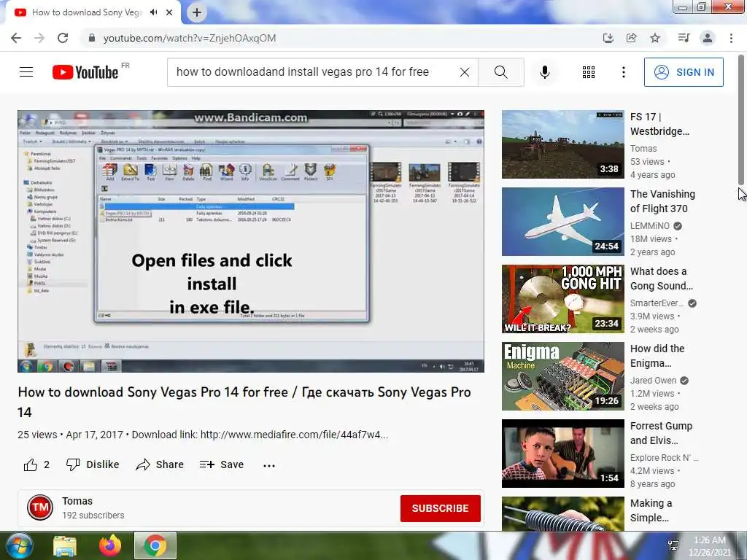Click the 'What does a Gong Sound' title
The width and height of the screenshot is (747, 560).
pos(662,279)
